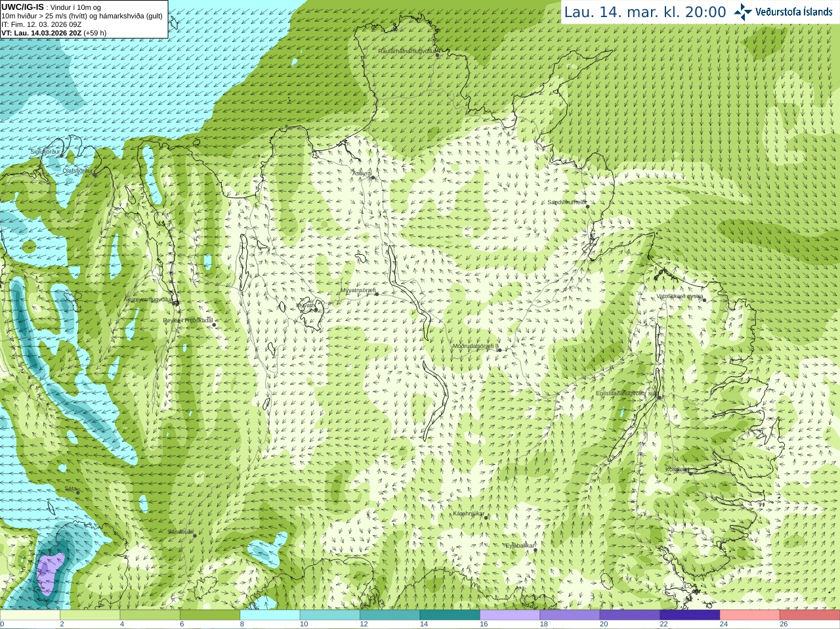The height and width of the screenshot is (629, 840).
Task: Select the Eyjabakkar station marker
Action: (x=535, y=550)
